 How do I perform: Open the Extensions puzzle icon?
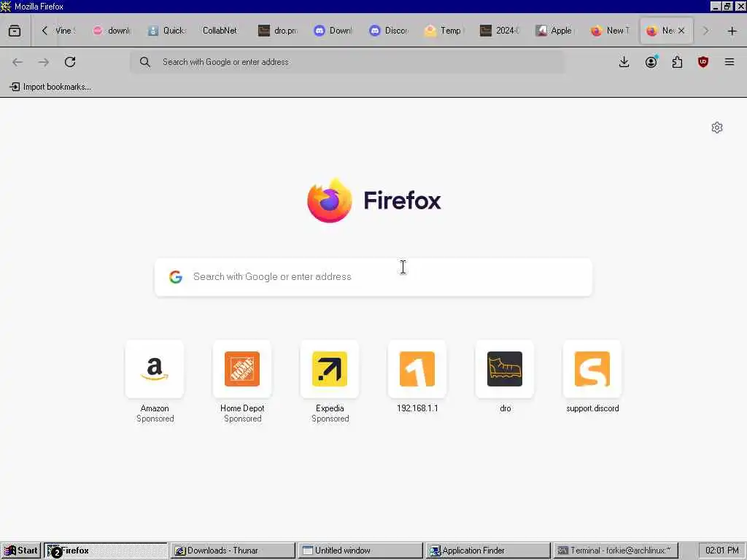[x=677, y=62]
